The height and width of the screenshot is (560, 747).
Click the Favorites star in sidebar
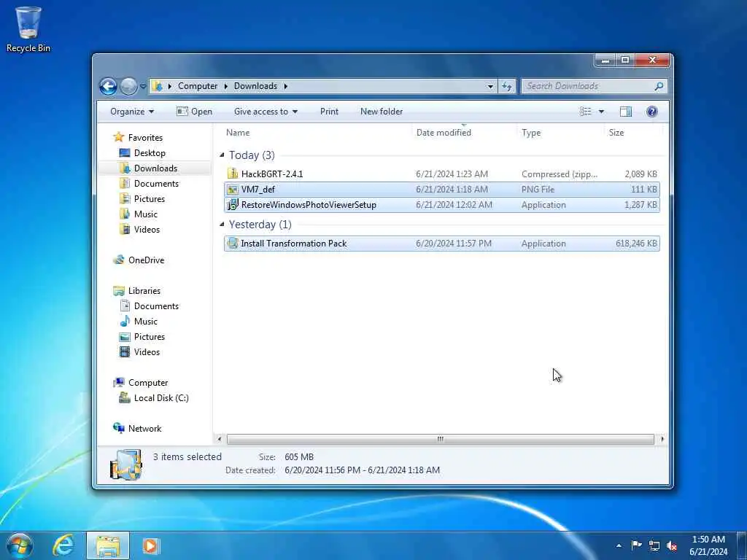pos(119,138)
